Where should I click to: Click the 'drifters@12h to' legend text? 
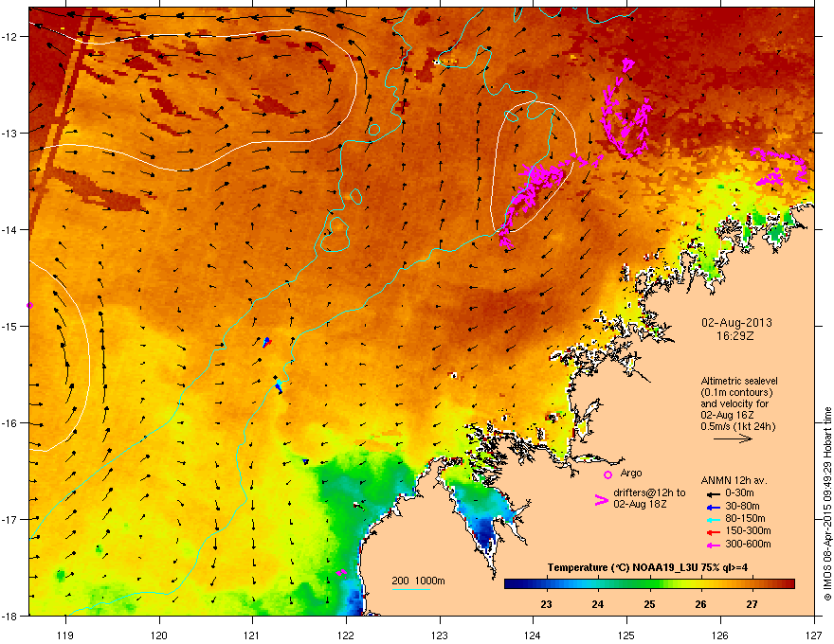(x=649, y=493)
